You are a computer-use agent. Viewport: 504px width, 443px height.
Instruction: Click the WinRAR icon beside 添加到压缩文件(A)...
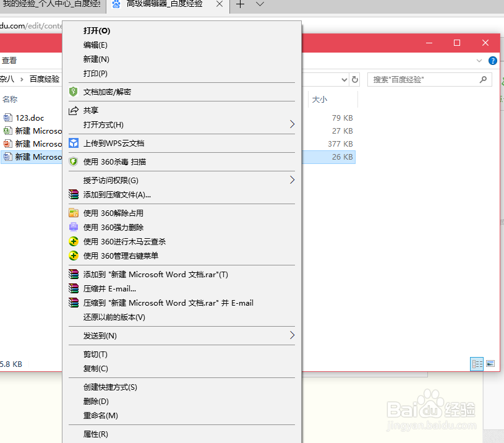pyautogui.click(x=74, y=194)
